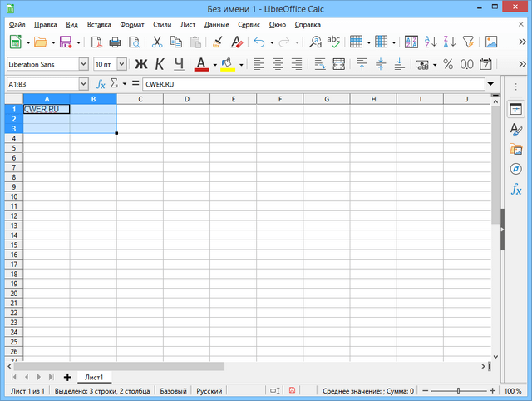
Task: Expand the 10 pt font size dropdown
Action: coord(122,63)
